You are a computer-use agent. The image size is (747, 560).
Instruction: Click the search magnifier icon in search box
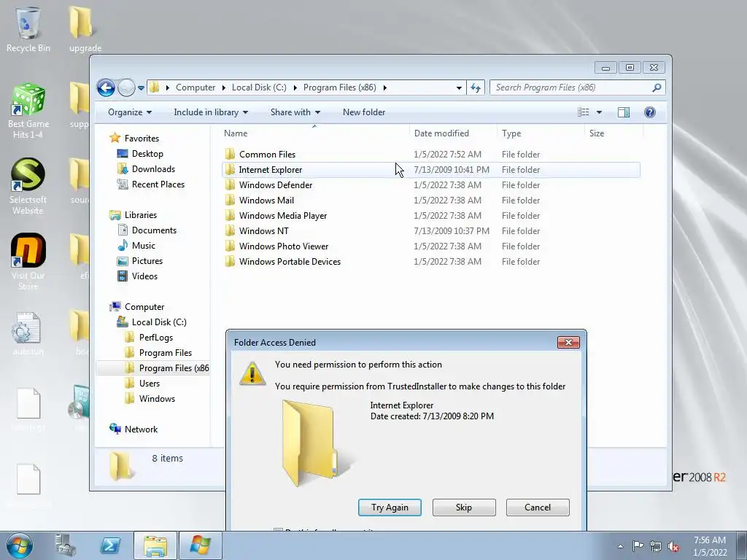pos(657,87)
